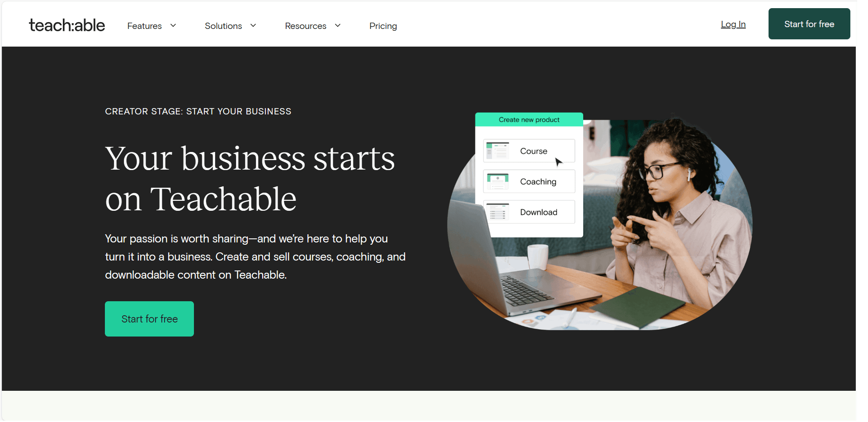Click the Download product thumbnail icon

(x=498, y=212)
